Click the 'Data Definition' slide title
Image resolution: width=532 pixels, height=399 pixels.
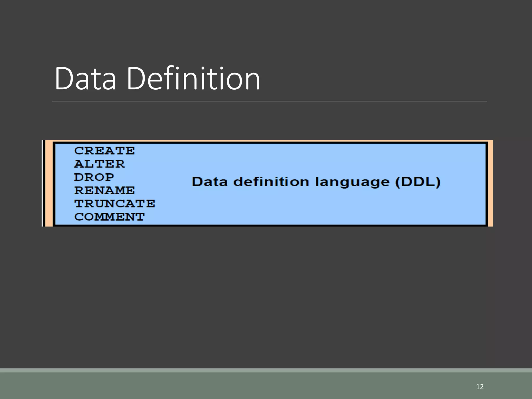[x=157, y=78]
